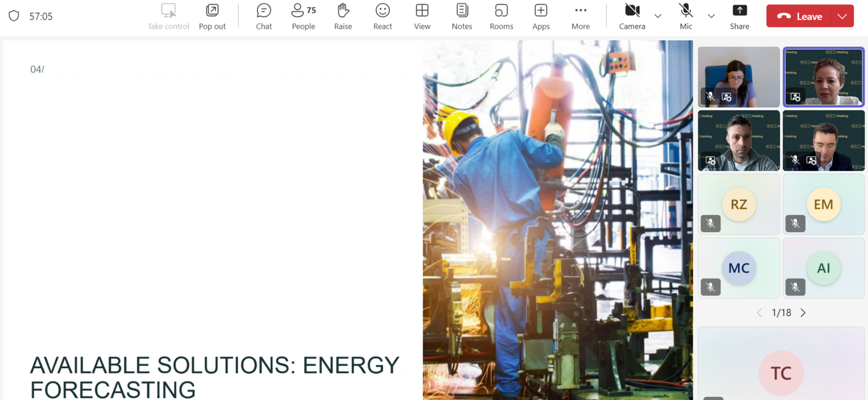Unmute the Mic
The height and width of the screenshot is (400, 868).
click(685, 16)
